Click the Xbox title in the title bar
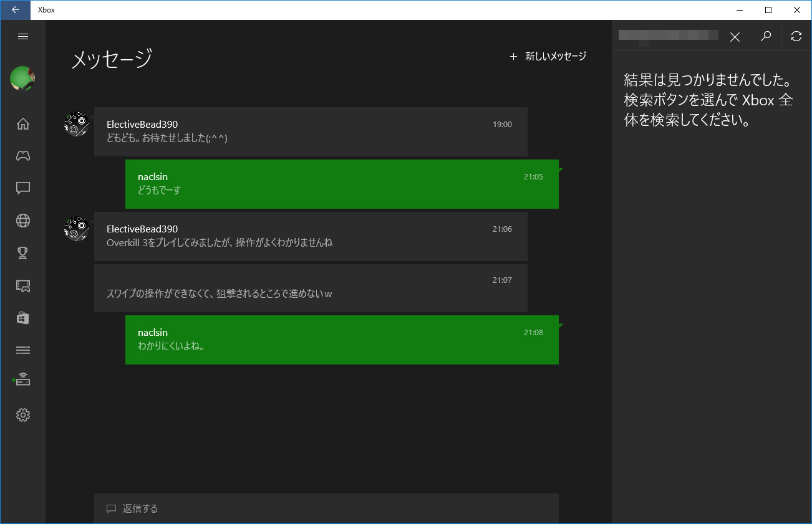The image size is (812, 524). point(46,10)
